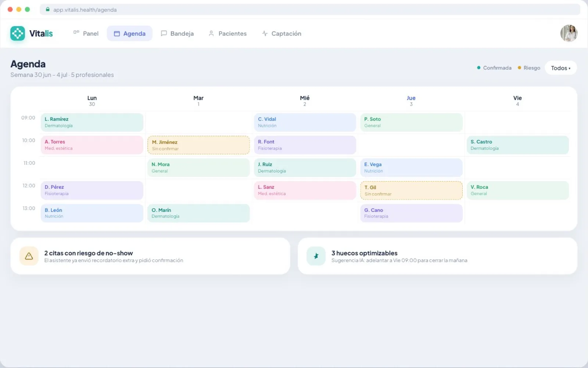Open M. Jiménez unconfirmed appointment

click(198, 145)
